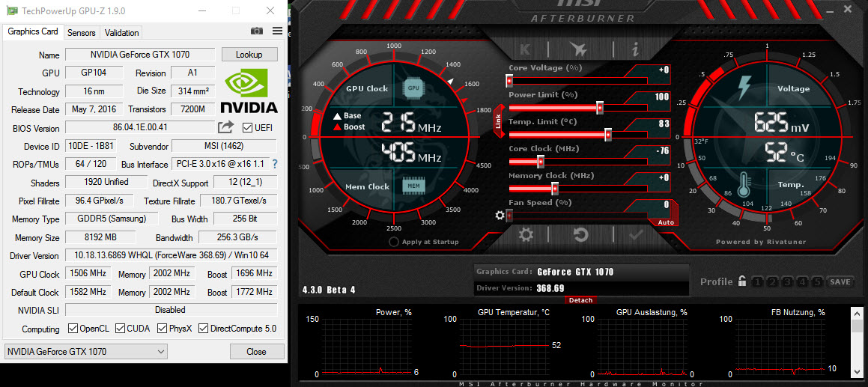This screenshot has height=387, width=868.
Task: Enable Apply at Startup option
Action: click(394, 242)
